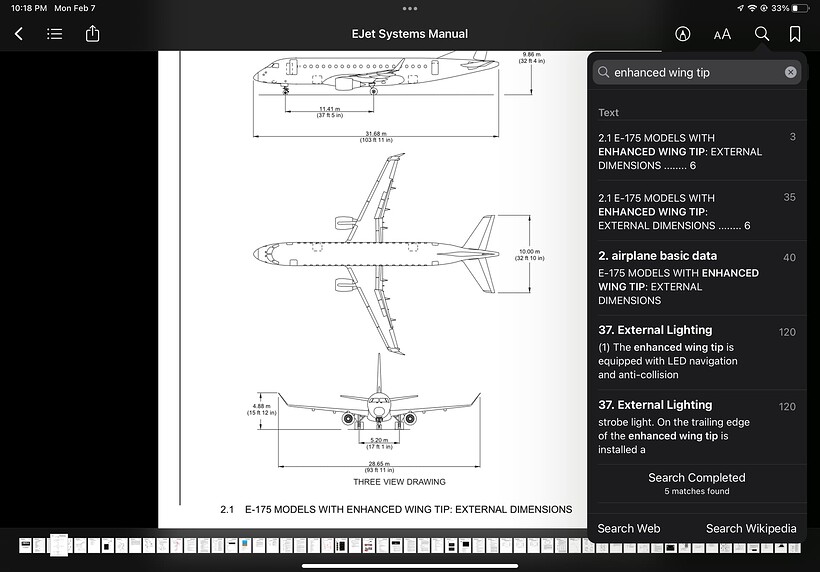Tap the Wi-Fi status icon
The height and width of the screenshot is (572, 820).
click(752, 8)
